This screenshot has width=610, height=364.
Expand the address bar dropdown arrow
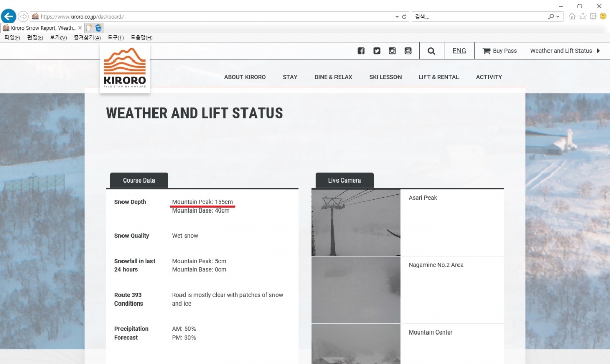(x=397, y=17)
